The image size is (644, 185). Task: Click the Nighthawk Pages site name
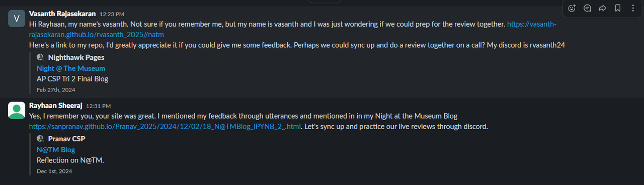(x=76, y=57)
